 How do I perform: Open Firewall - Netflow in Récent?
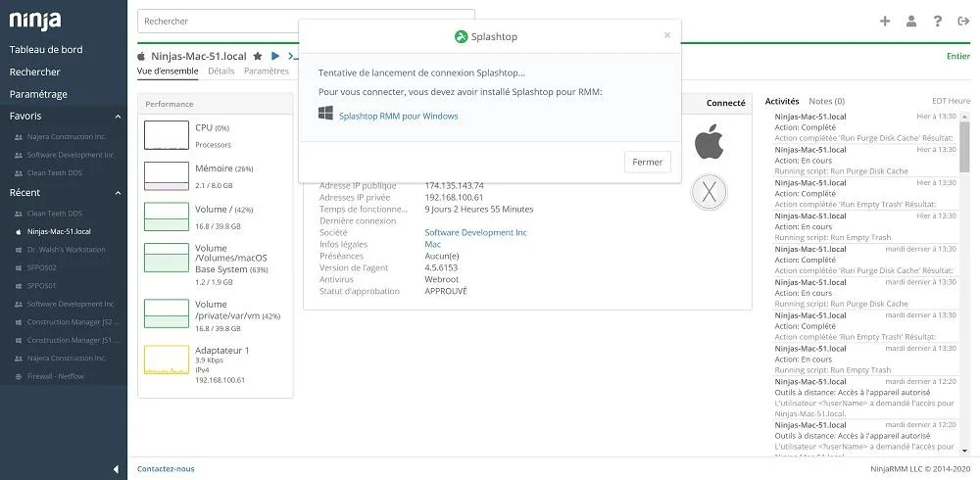56,377
